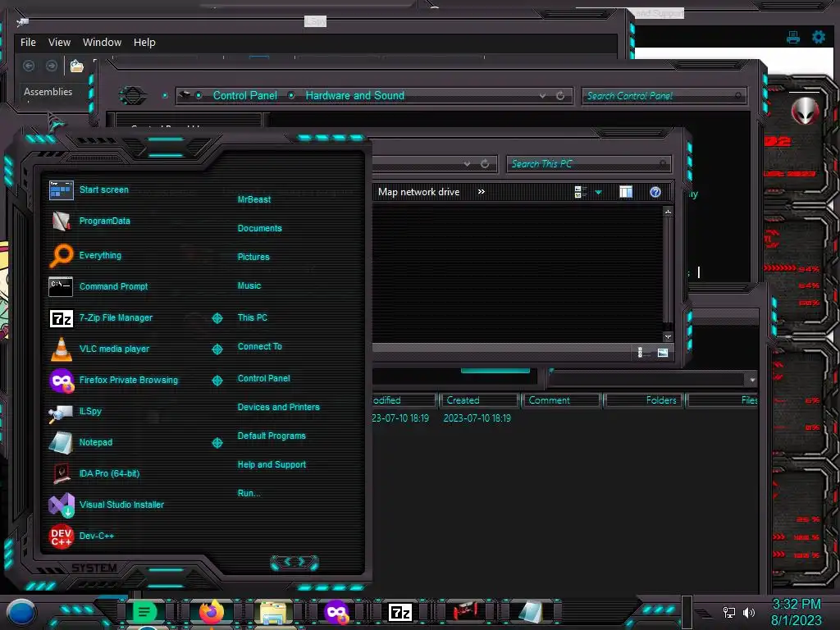Image resolution: width=840 pixels, height=630 pixels.
Task: Open Documents from the start menu
Action: (259, 228)
